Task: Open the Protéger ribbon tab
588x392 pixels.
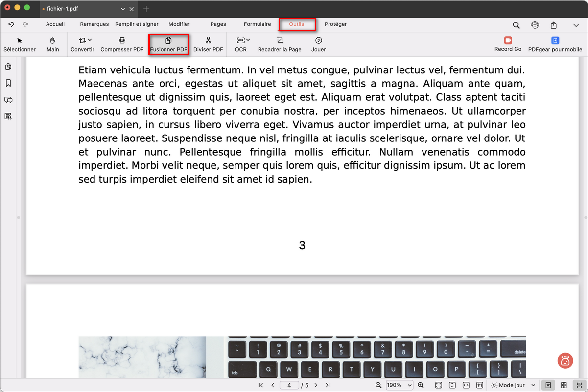Action: (x=336, y=24)
